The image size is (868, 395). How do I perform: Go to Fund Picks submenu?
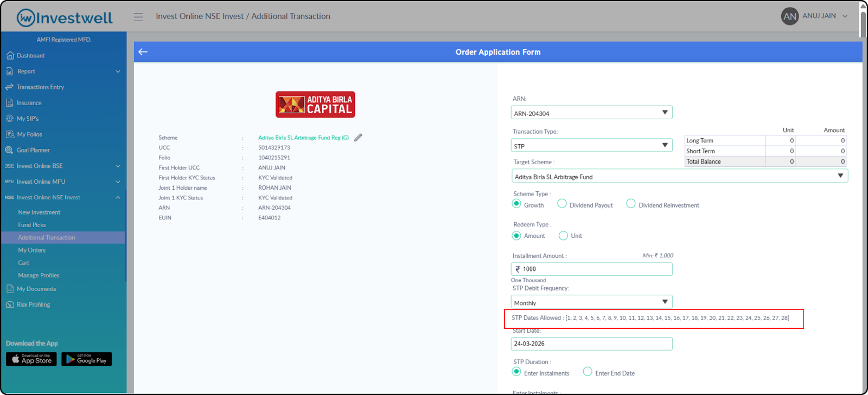tap(32, 225)
